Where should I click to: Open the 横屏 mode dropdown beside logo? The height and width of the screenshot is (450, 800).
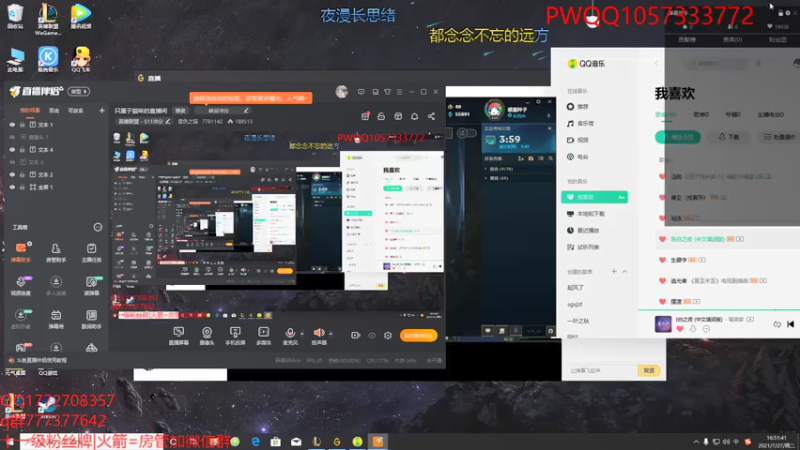pos(79,92)
